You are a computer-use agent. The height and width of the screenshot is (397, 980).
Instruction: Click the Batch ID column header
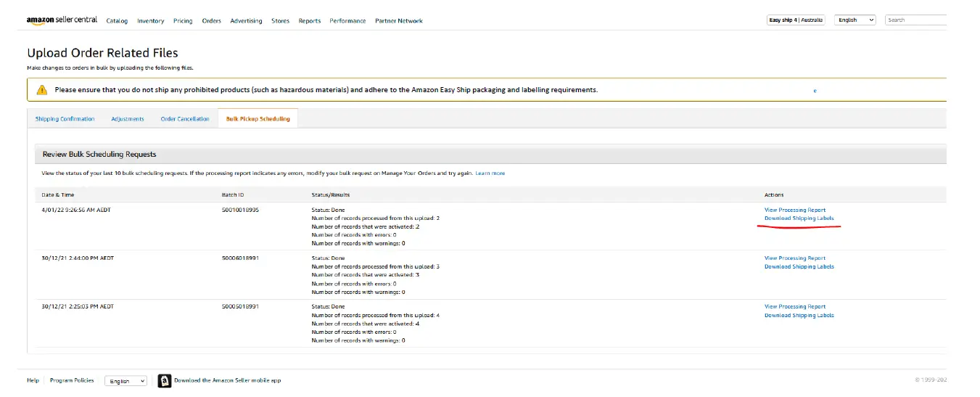tap(232, 195)
